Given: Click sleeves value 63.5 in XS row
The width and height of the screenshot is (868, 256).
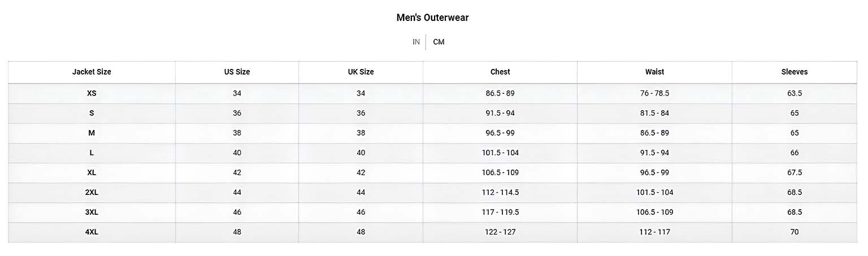Looking at the screenshot, I should [795, 93].
